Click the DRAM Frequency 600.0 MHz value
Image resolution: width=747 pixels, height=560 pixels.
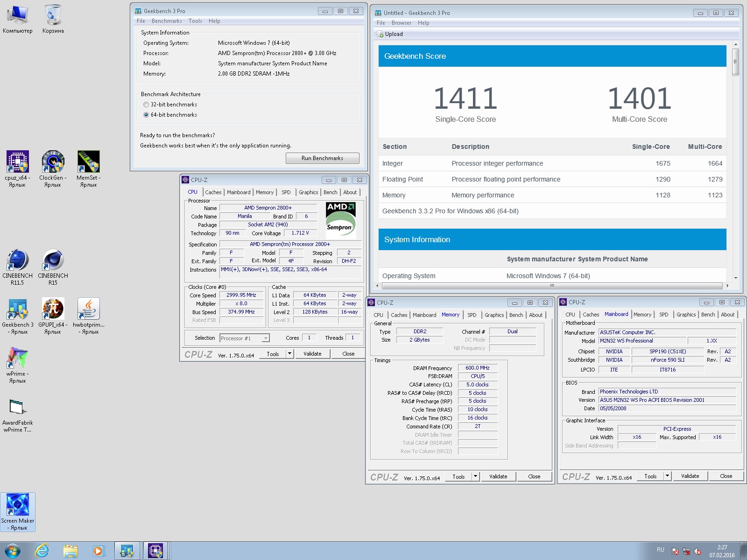click(478, 368)
